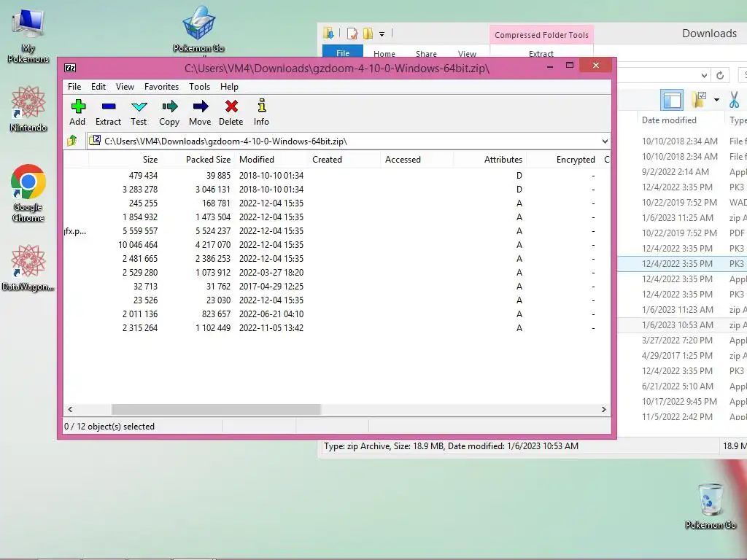747x560 pixels.
Task: Select the row modified 2017-04-29 12:25
Action: coord(337,286)
